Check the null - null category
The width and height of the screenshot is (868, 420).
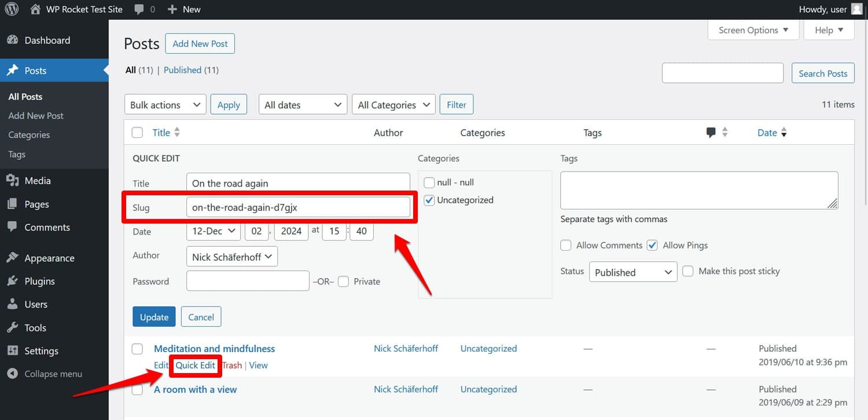tap(429, 182)
